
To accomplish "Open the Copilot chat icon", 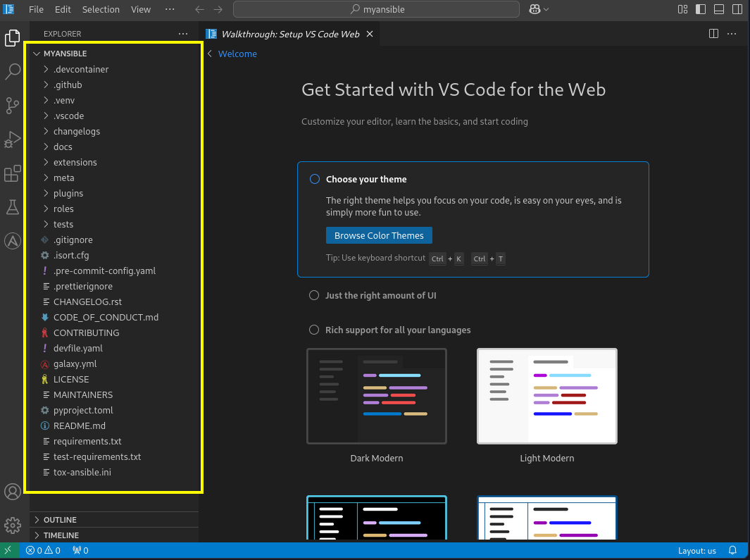I will pos(535,9).
